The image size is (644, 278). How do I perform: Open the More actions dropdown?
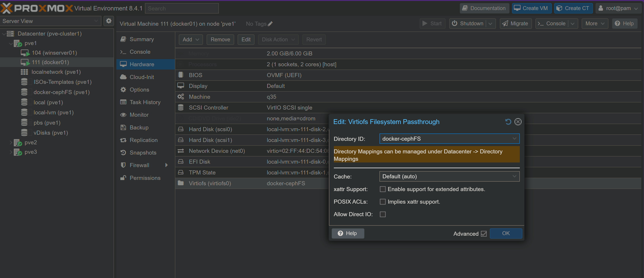point(595,23)
